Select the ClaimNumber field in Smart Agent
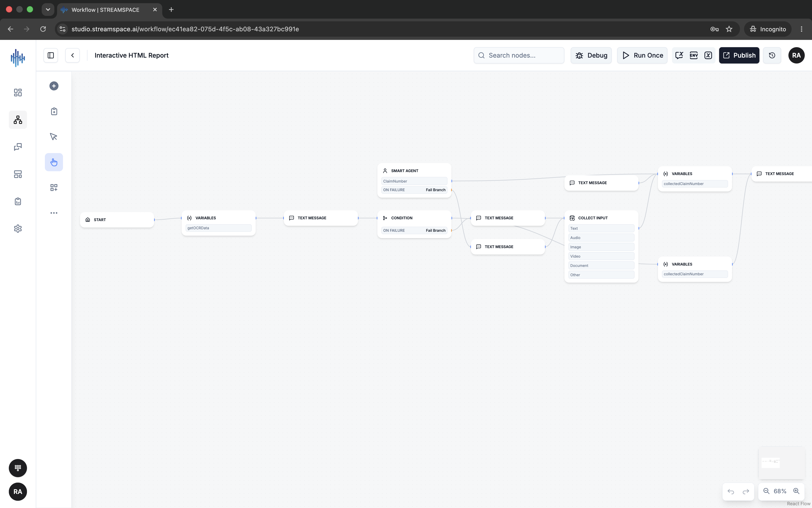The width and height of the screenshot is (812, 508). pyautogui.click(x=414, y=181)
